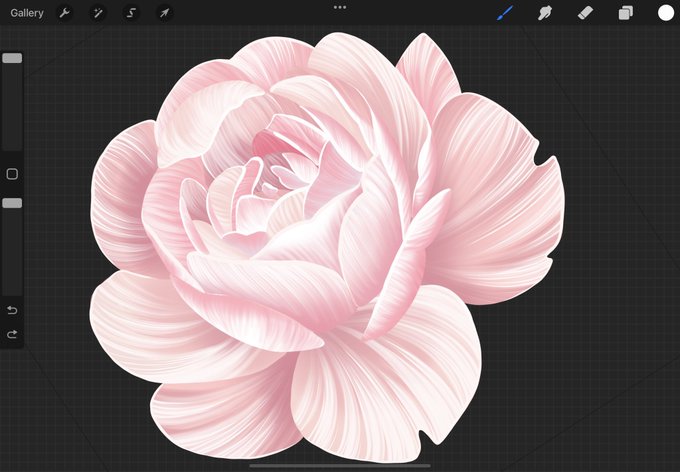This screenshot has width=680, height=472.
Task: Click the brush opacity slider handle
Action: 12,203
